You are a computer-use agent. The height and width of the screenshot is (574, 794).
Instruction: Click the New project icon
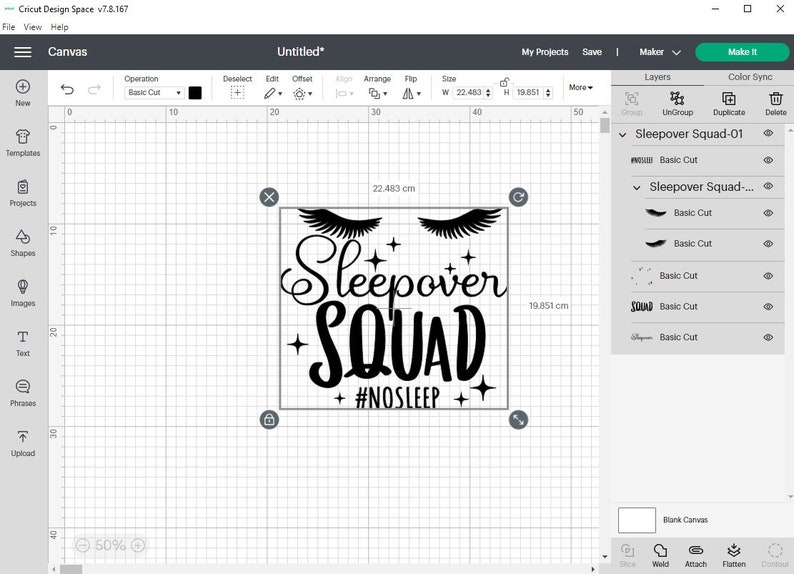(x=23, y=87)
